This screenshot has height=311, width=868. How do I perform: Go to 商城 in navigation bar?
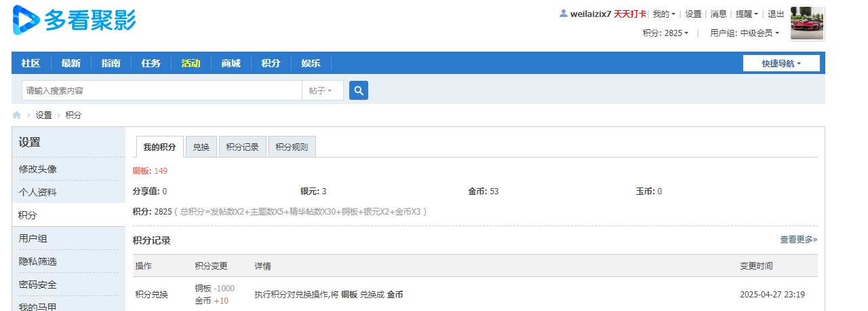(231, 63)
